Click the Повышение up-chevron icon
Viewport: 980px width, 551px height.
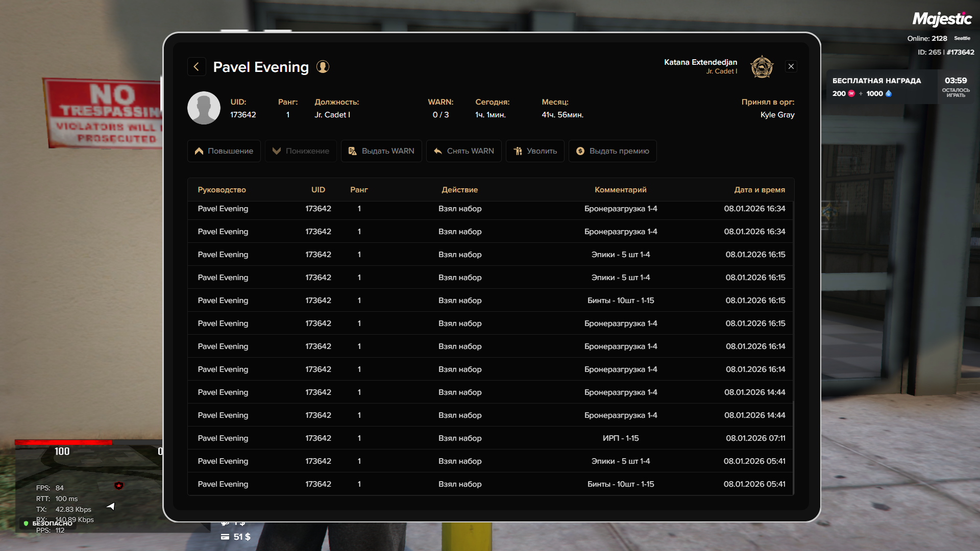(199, 151)
